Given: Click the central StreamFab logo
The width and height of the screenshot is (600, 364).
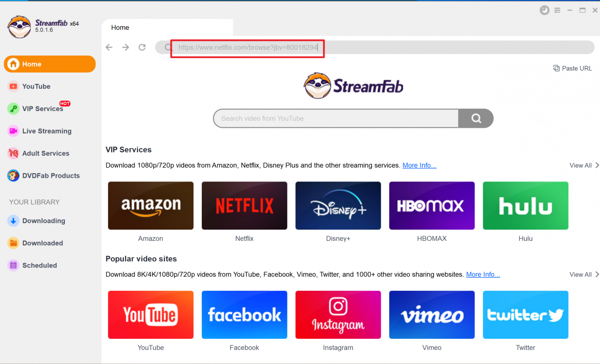Looking at the screenshot, I should click(x=353, y=86).
